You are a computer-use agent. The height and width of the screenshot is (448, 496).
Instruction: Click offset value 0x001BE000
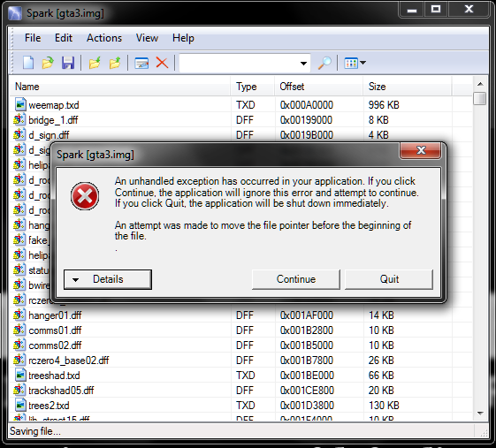307,376
